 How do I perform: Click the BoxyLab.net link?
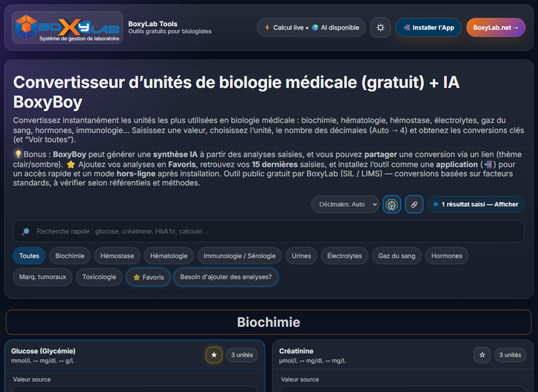(x=495, y=27)
